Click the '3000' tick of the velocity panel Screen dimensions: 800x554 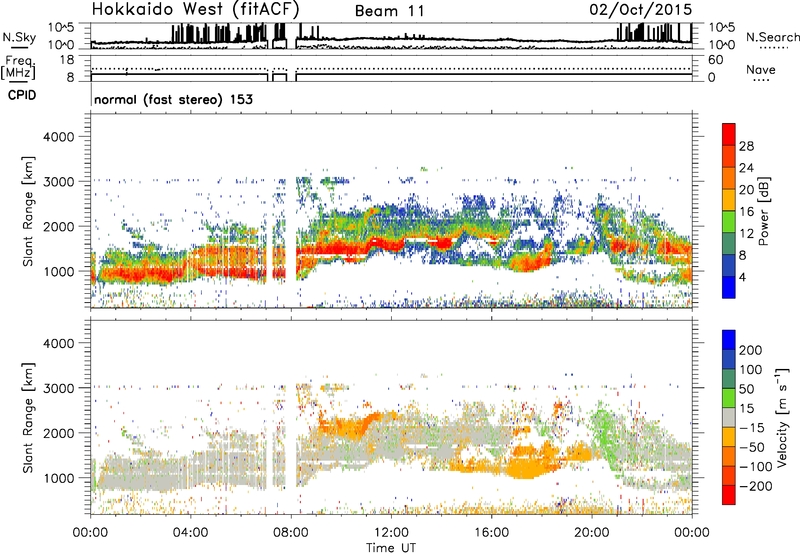[58, 388]
